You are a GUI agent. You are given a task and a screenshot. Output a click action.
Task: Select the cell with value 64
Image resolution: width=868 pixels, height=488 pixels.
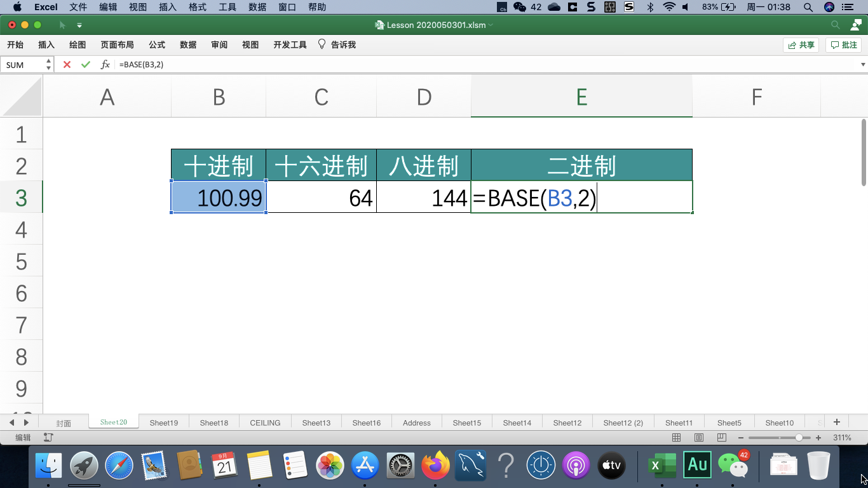(x=321, y=197)
